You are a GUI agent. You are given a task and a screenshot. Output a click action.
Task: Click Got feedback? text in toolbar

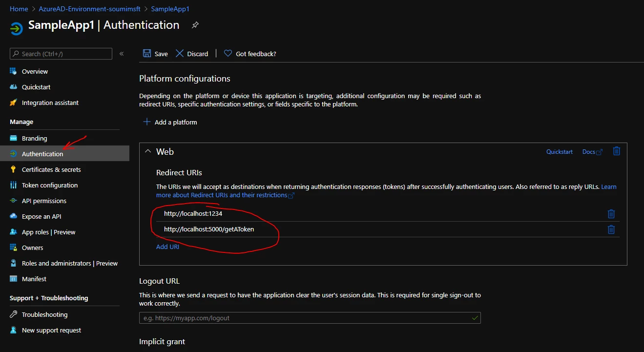[x=256, y=54]
